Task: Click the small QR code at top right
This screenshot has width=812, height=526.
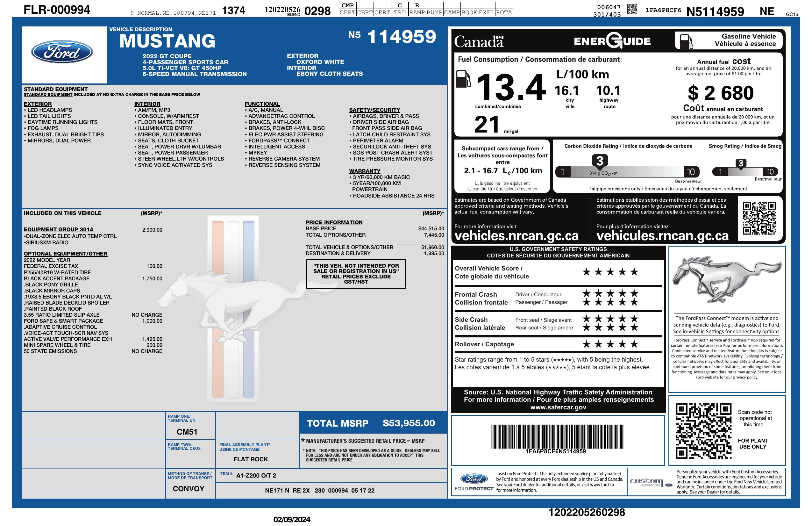Action: [632, 9]
